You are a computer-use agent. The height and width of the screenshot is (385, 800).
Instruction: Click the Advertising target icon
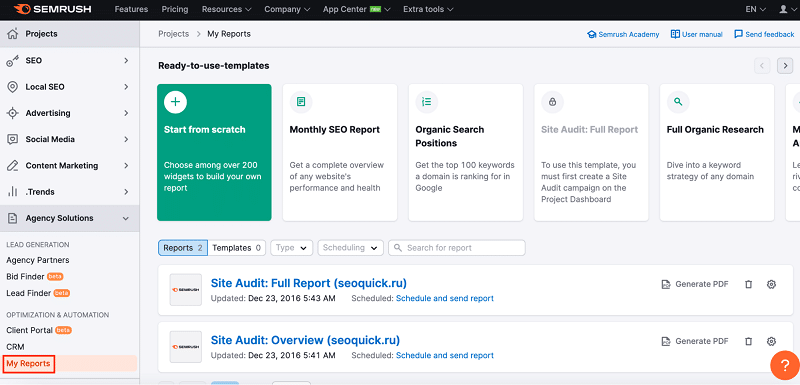click(x=13, y=113)
